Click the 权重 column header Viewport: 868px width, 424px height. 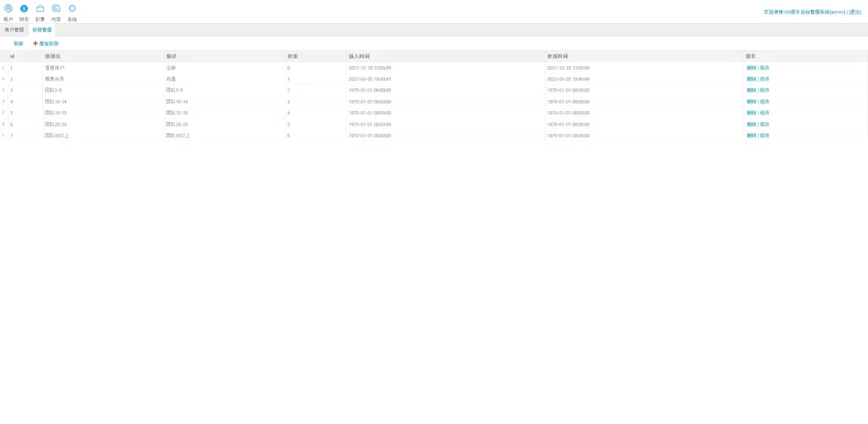[292, 56]
